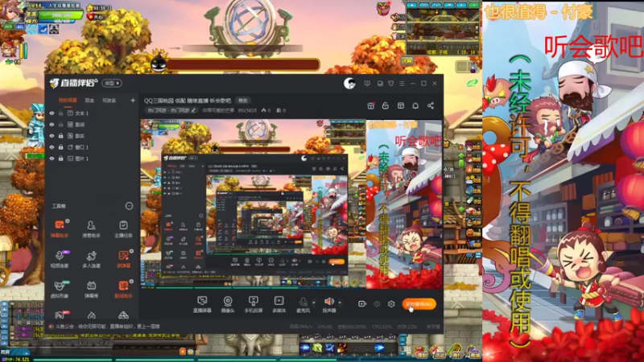Open the 虚拟形象 virtual avatar tool

60,289
